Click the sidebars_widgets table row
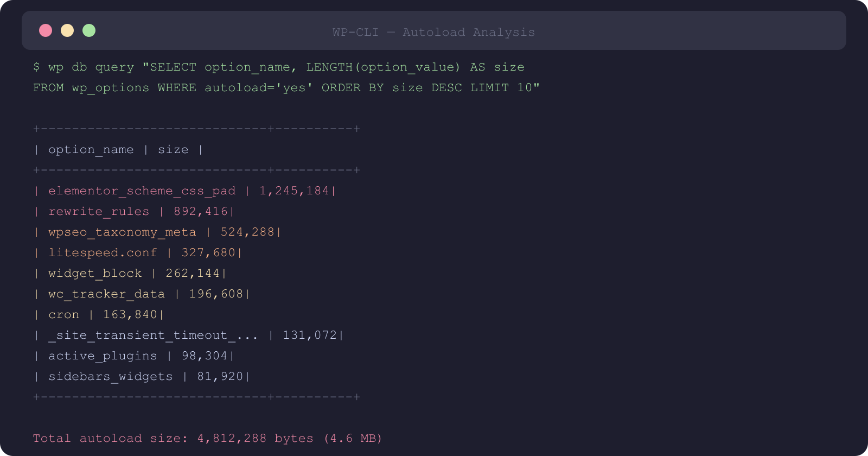 pyautogui.click(x=111, y=376)
